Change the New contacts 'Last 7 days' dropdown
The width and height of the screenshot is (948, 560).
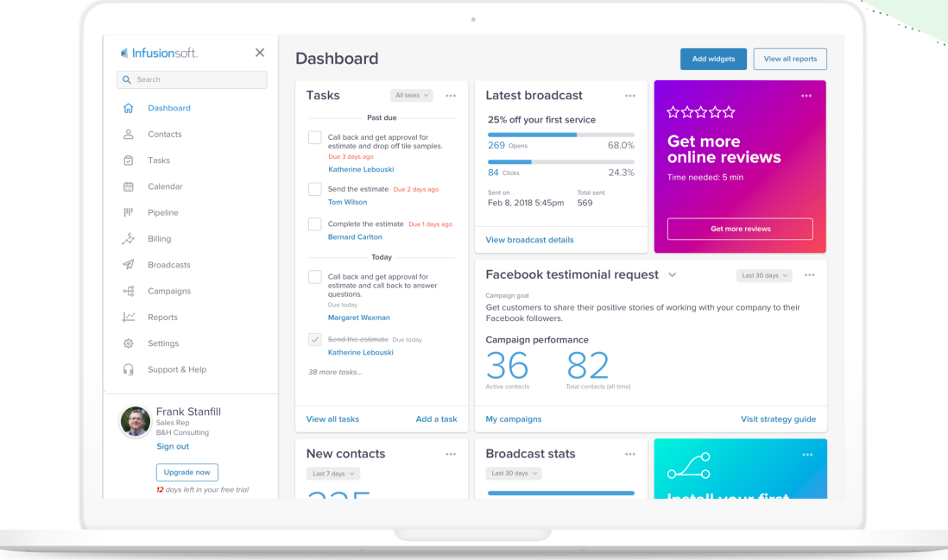tap(333, 473)
